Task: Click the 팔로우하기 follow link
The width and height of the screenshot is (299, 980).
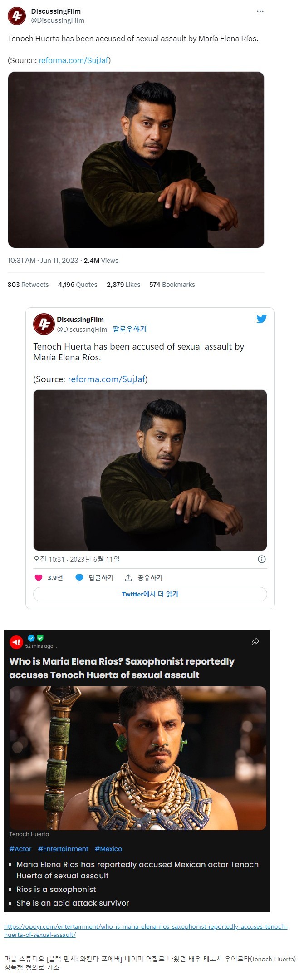Action: [x=129, y=329]
